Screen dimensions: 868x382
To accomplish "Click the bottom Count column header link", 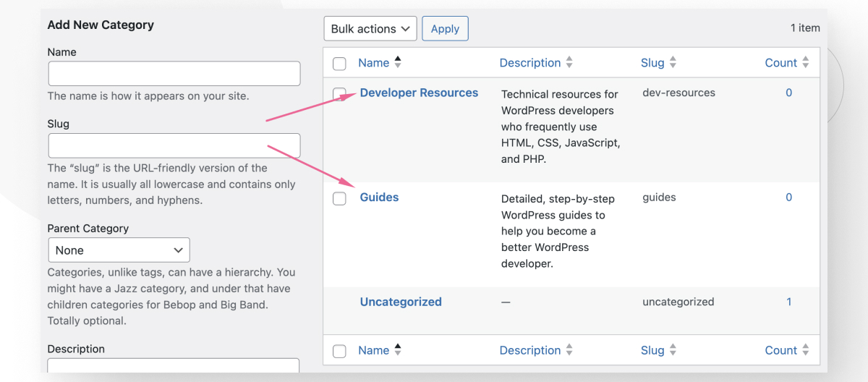I will pos(781,350).
